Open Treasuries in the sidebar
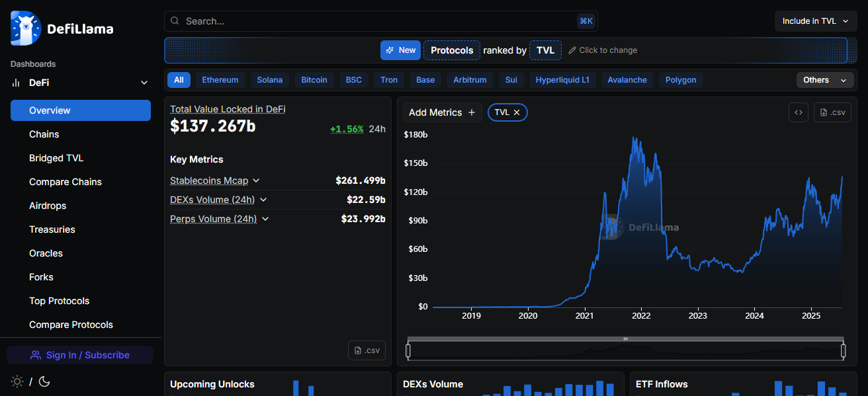This screenshot has height=396, width=868. pos(81,229)
